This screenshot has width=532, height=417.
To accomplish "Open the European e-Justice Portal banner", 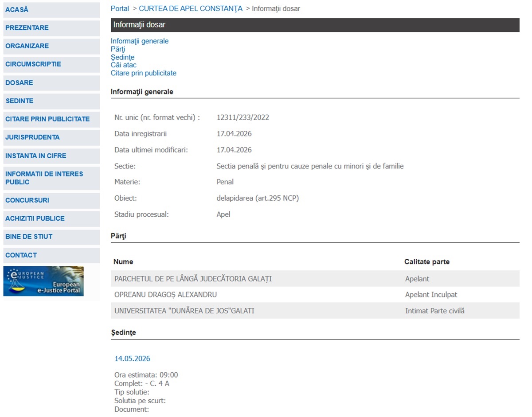I will 43,281.
